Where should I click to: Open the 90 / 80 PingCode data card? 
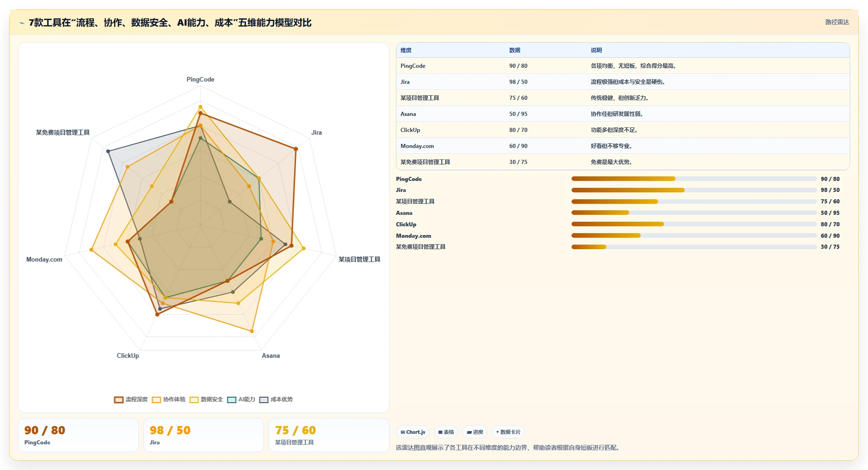pyautogui.click(x=78, y=435)
